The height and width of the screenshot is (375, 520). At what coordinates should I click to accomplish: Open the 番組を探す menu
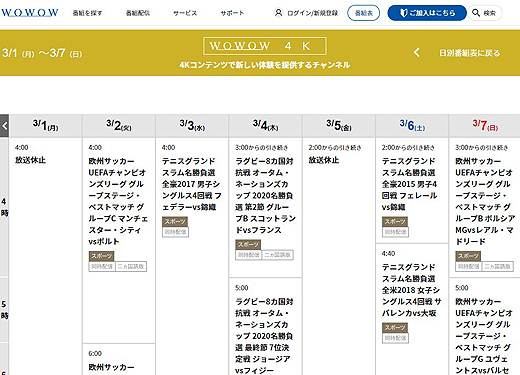(x=87, y=13)
